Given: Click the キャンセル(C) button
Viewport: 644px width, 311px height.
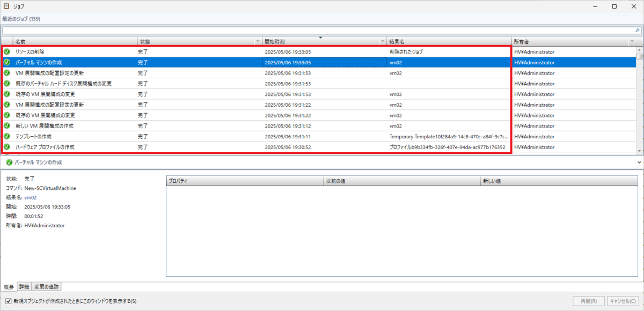Looking at the screenshot, I should pyautogui.click(x=624, y=301).
